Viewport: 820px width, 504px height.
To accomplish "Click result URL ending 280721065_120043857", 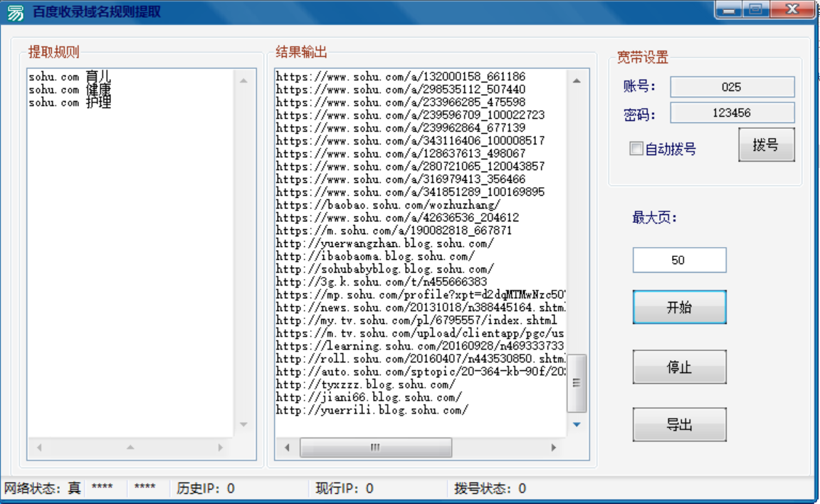I will pos(411,167).
